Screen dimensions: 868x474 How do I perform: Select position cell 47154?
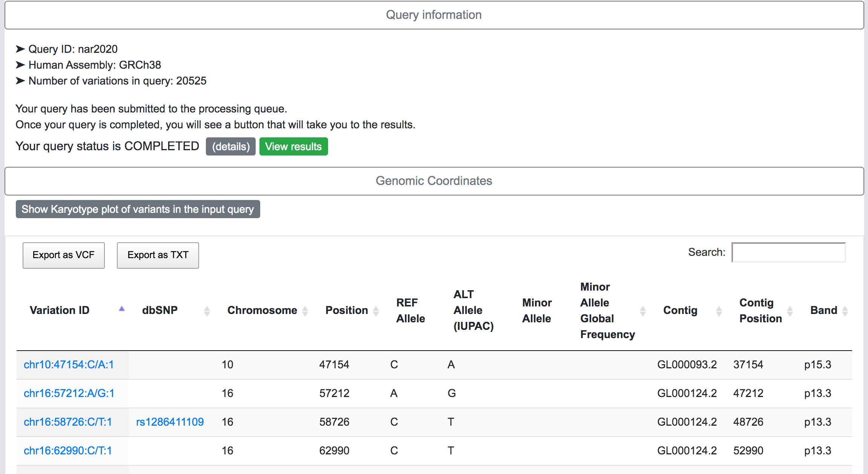334,365
